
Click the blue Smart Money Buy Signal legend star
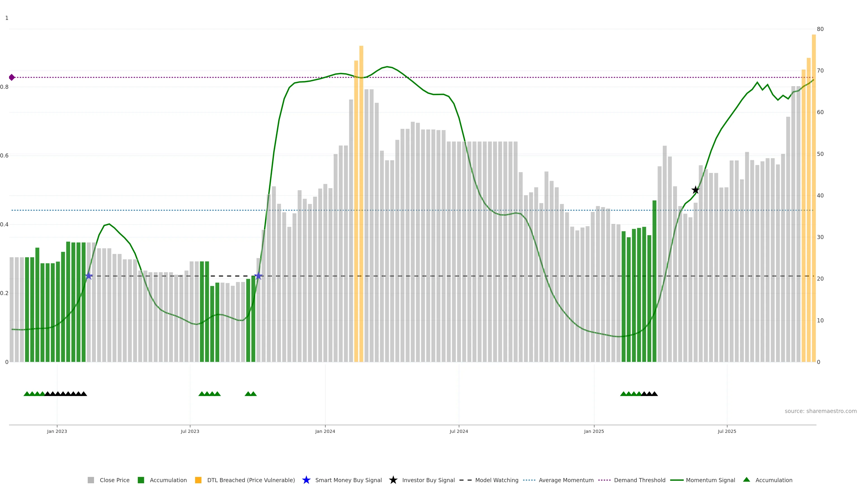pos(306,480)
